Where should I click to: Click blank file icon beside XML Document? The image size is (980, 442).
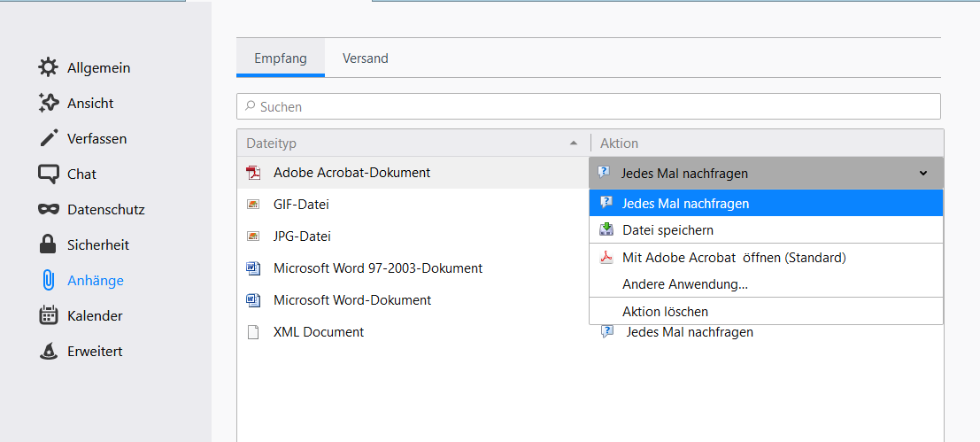pyautogui.click(x=253, y=332)
